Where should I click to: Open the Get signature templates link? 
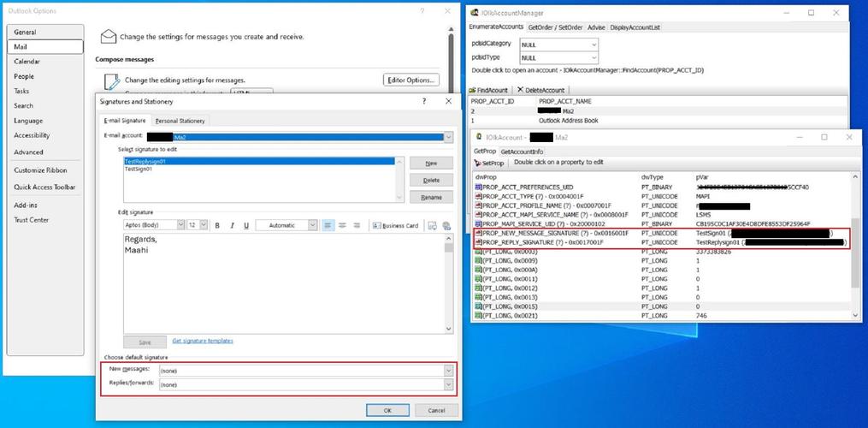(x=203, y=341)
